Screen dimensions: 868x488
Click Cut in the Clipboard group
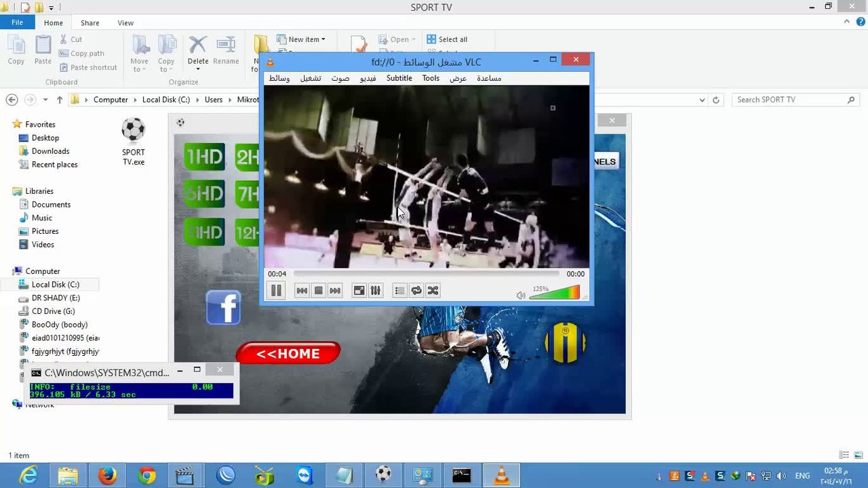[71, 39]
